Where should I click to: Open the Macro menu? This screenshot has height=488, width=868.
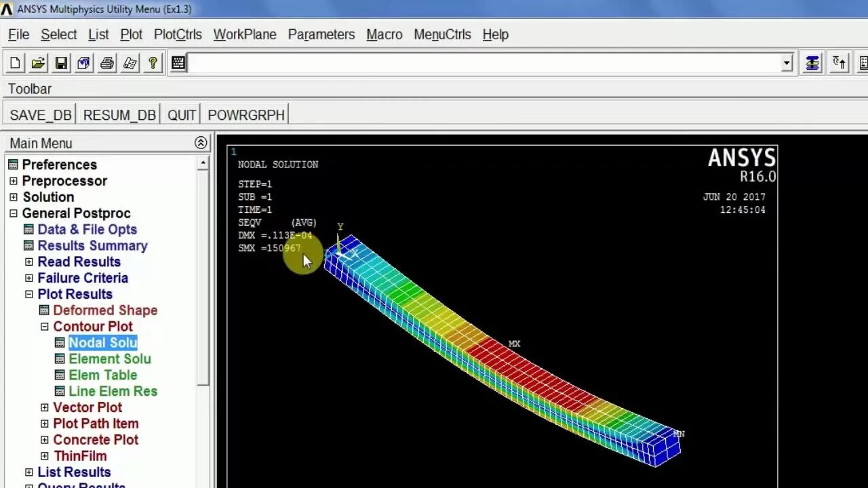384,35
